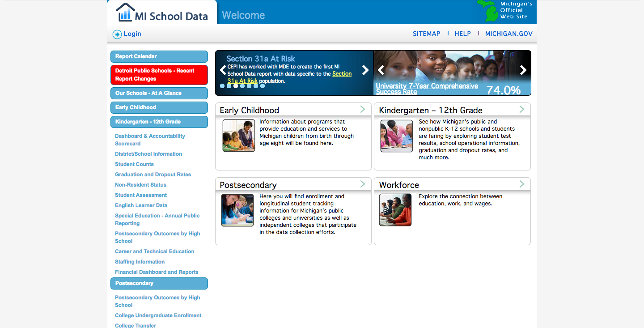Viewport: 644px width, 328px height.
Task: Open the HELP link
Action: 463,34
